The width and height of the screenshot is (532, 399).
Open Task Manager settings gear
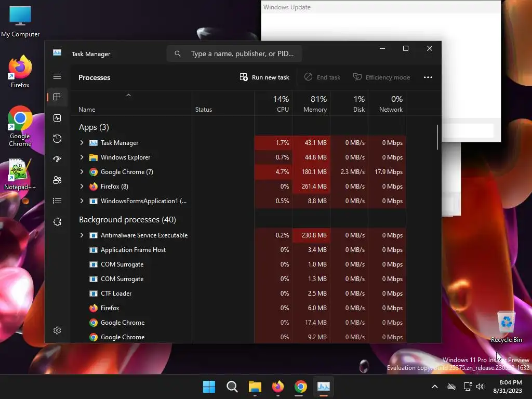coord(57,330)
